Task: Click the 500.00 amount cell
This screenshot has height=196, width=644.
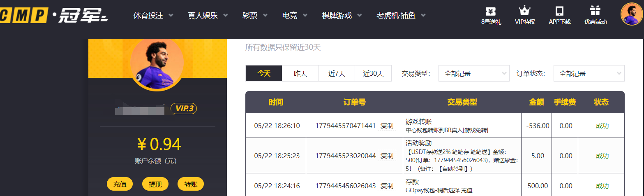Action: [x=538, y=186]
